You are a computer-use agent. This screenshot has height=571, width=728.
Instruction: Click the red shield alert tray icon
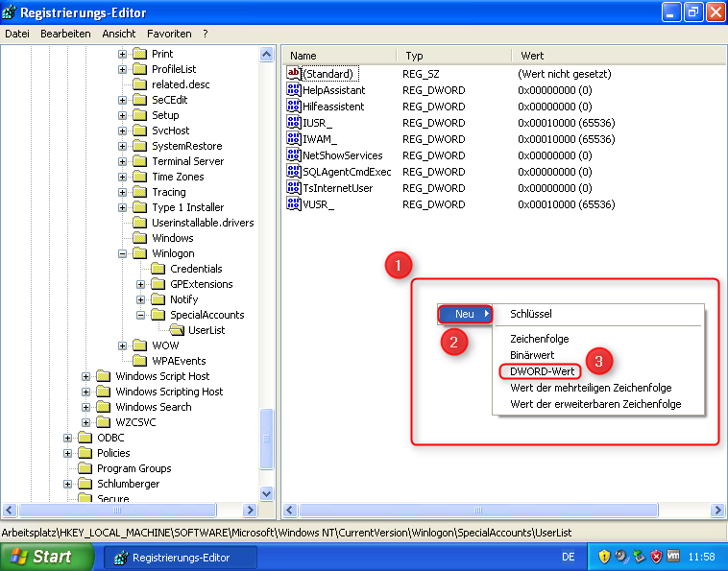[x=656, y=556]
